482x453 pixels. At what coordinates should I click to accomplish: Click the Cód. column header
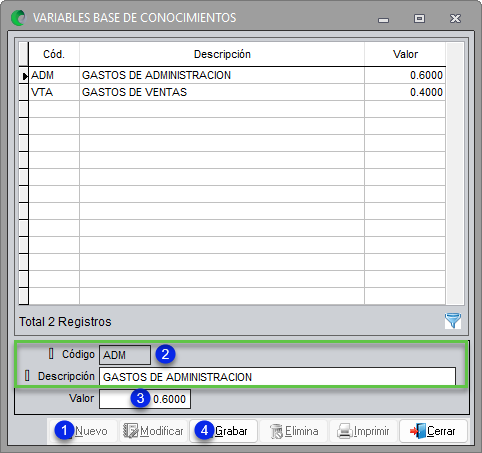coord(54,54)
